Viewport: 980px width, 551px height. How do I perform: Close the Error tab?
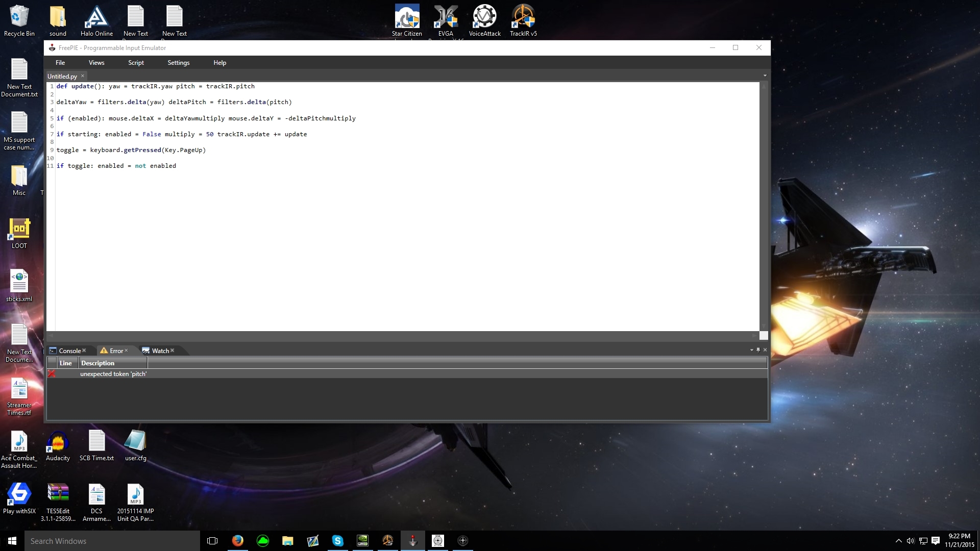pos(126,350)
